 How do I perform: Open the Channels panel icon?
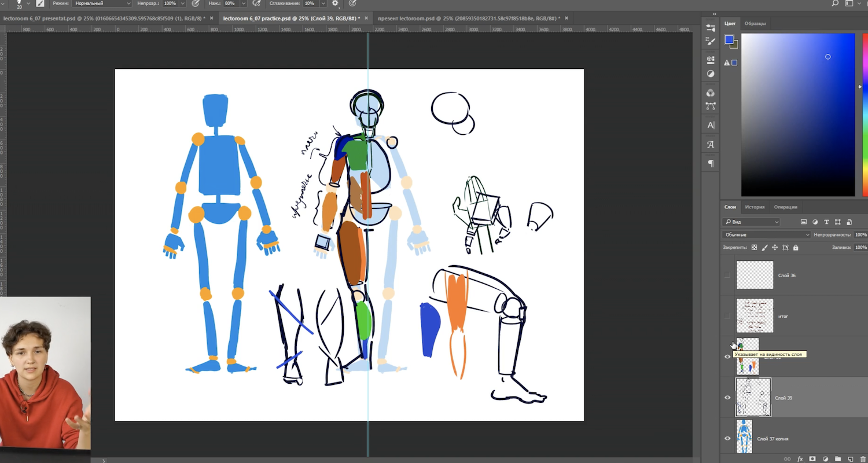711,93
